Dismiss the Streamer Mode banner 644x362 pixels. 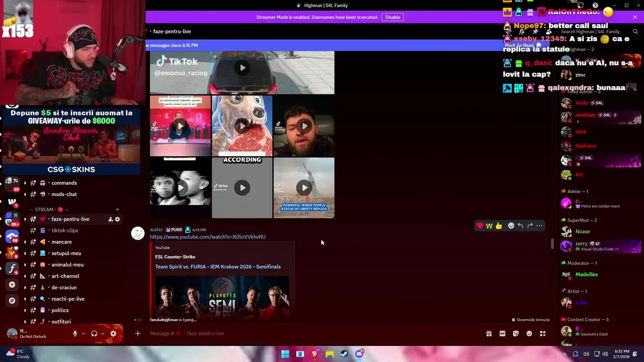coord(635,17)
